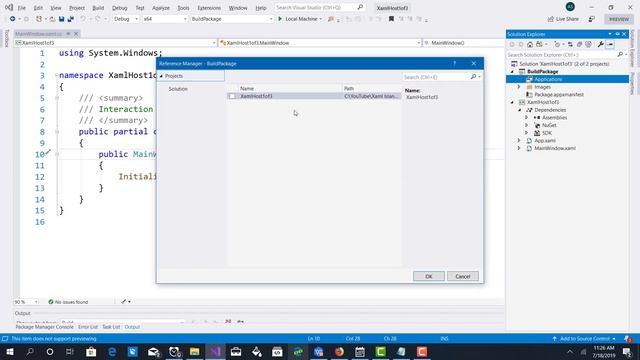Open the XamlHost1of3.MainWindow type navigation dropdown
This screenshot has width=640, height=360.
[x=320, y=42]
